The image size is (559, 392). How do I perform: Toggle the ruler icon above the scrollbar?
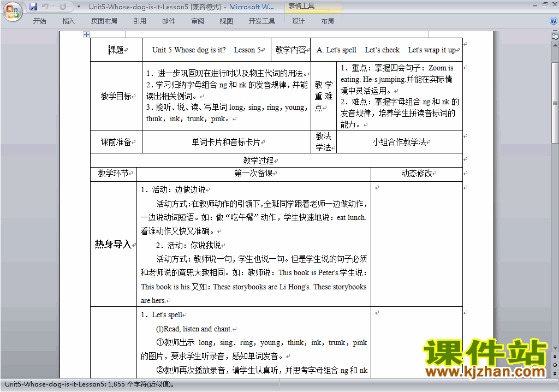click(x=555, y=37)
